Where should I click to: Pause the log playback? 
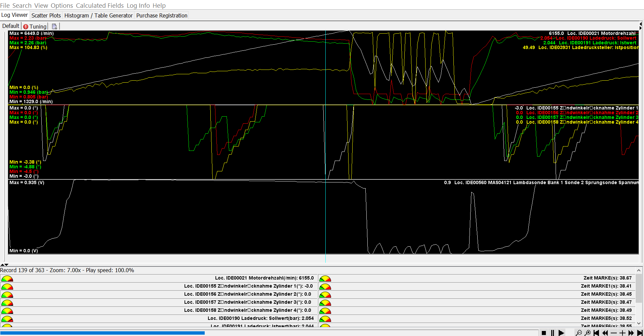click(553, 333)
